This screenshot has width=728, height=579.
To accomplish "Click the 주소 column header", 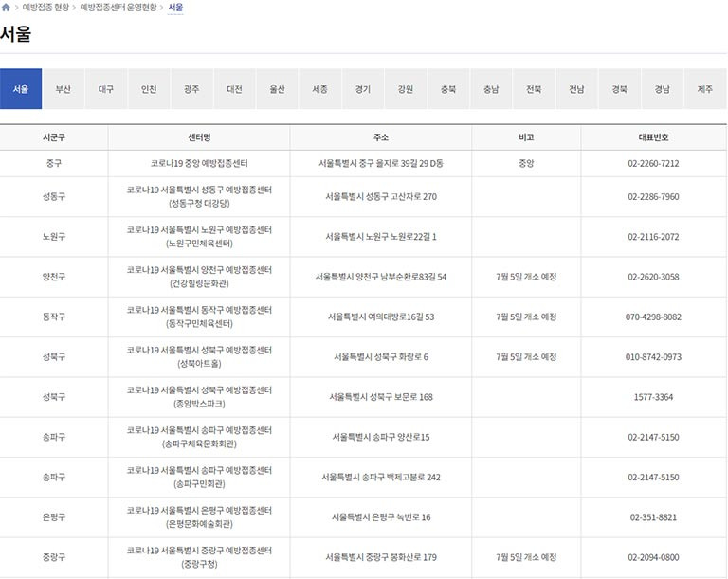I will [x=381, y=137].
